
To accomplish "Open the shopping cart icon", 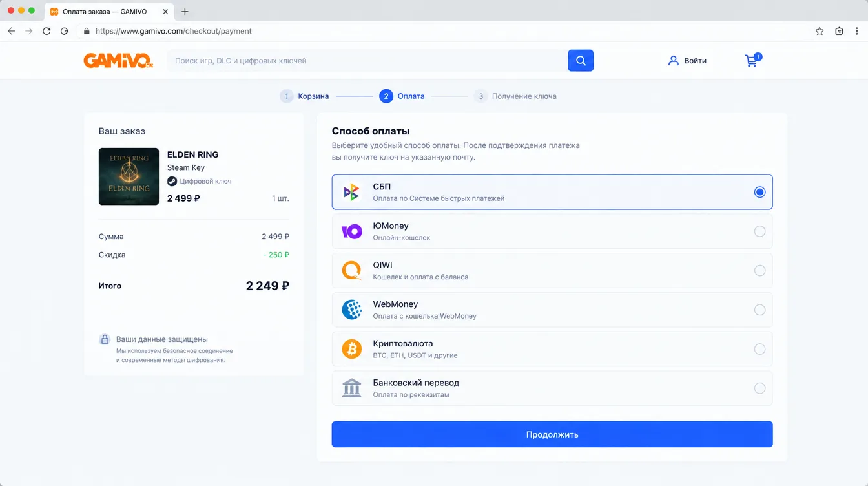I will pos(753,61).
